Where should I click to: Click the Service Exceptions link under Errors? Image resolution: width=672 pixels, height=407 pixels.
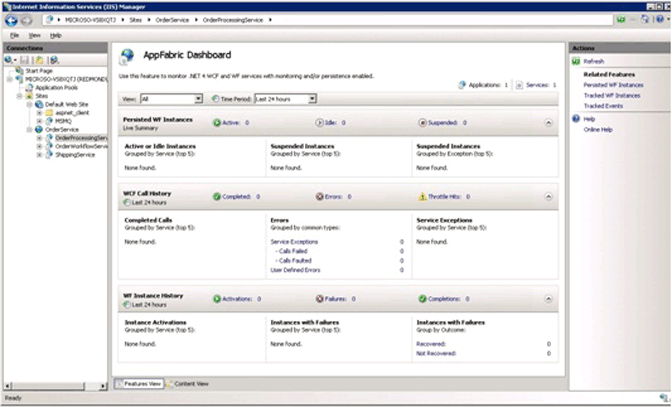(x=294, y=242)
